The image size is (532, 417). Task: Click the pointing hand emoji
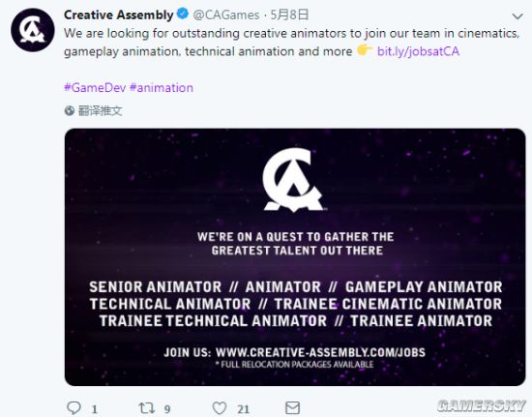click(x=364, y=50)
